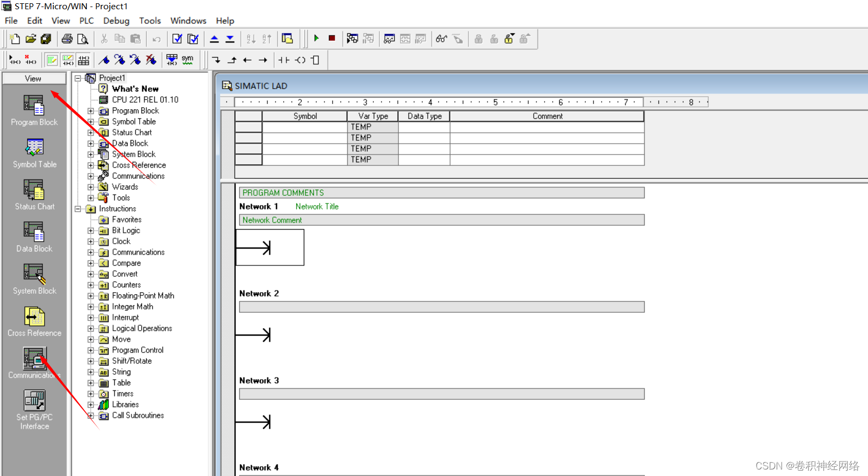Expand the Counters instructions node

(x=91, y=285)
